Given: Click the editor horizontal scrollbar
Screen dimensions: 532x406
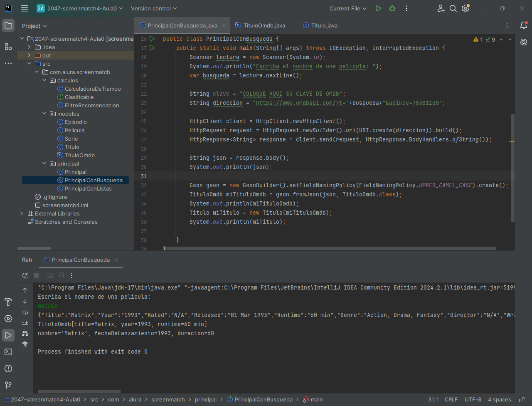Looking at the screenshot, I should click(330, 248).
